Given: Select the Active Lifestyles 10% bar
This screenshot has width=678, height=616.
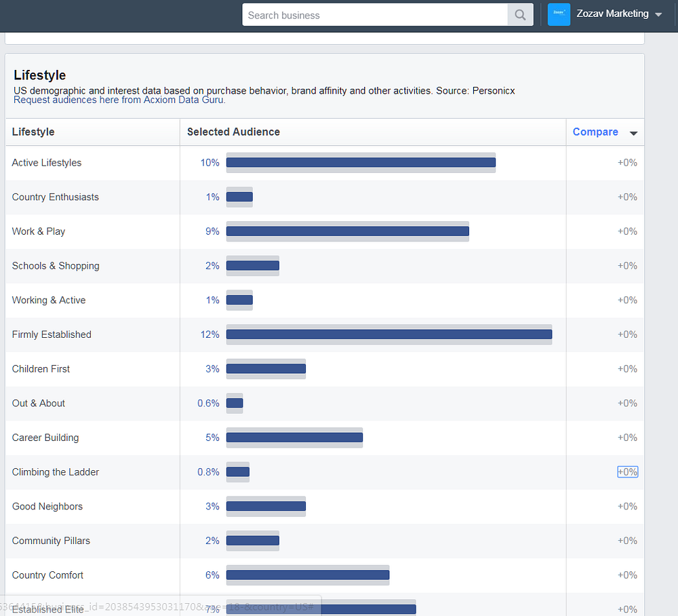Looking at the screenshot, I should point(361,163).
